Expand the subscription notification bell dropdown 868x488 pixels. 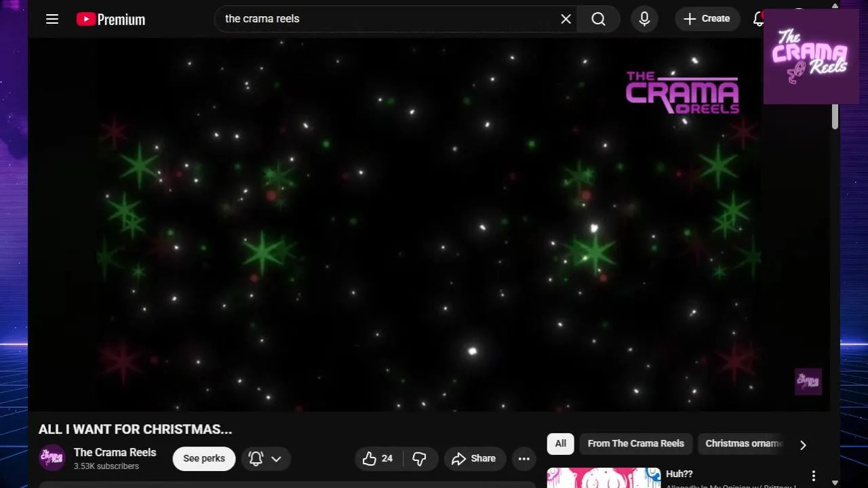pyautogui.click(x=266, y=459)
